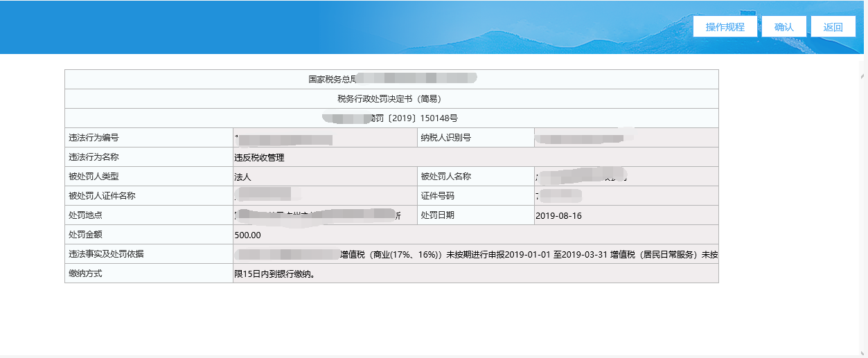Select the 限15日内到银行缴纳 payment text

[276, 274]
